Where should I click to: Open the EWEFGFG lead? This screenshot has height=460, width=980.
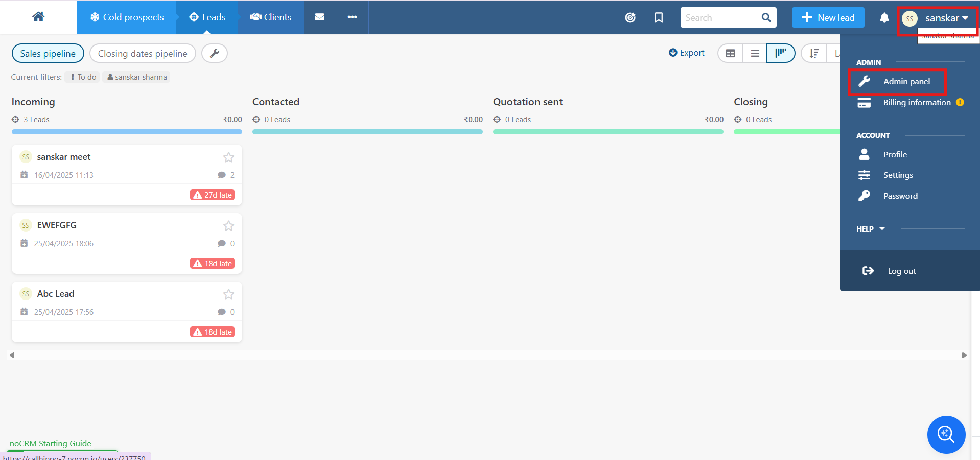coord(57,225)
